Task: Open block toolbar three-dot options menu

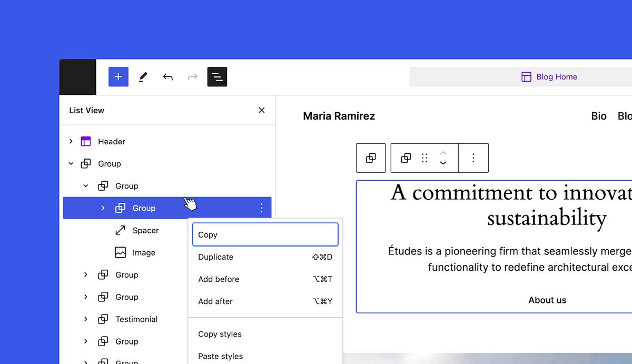Action: [x=473, y=158]
